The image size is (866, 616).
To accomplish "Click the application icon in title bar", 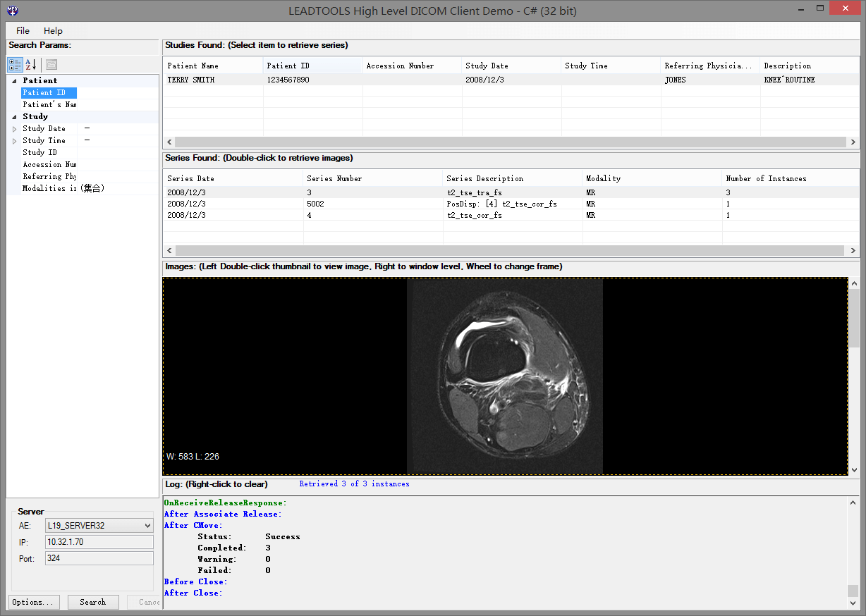I will 11,11.
